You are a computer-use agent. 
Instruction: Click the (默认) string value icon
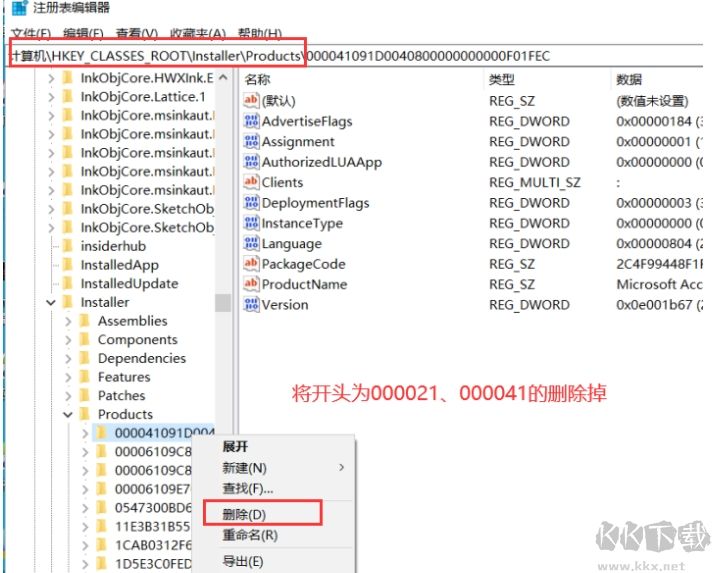(251, 100)
